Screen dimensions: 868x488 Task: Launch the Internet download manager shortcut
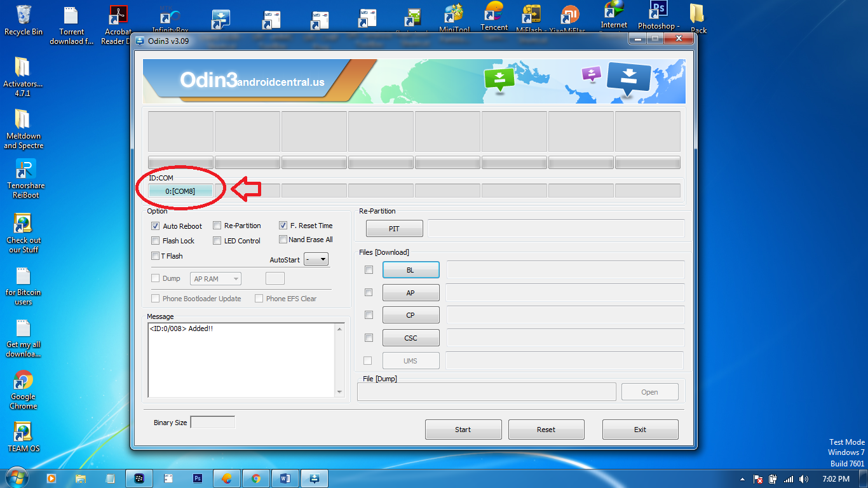614,15
